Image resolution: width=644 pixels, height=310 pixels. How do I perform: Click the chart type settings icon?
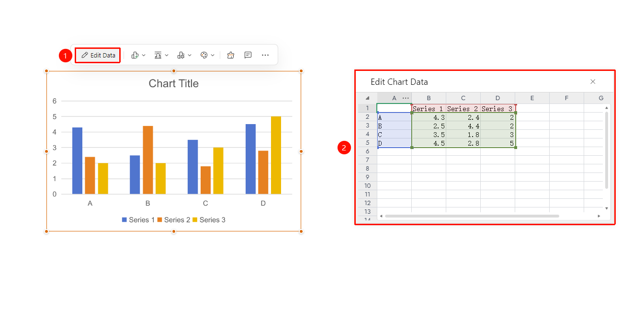[181, 55]
